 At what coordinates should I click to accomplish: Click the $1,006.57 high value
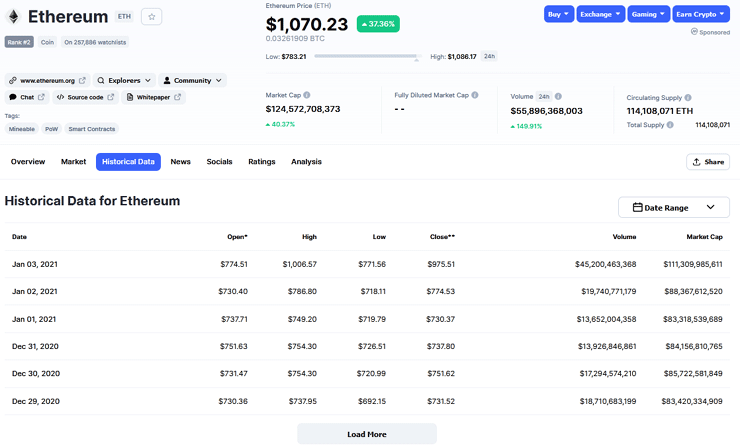(x=300, y=264)
